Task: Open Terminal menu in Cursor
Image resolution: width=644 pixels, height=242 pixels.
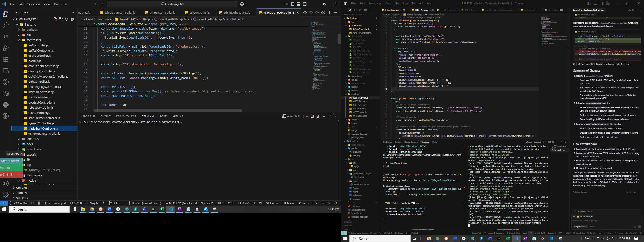Action: [x=417, y=4]
